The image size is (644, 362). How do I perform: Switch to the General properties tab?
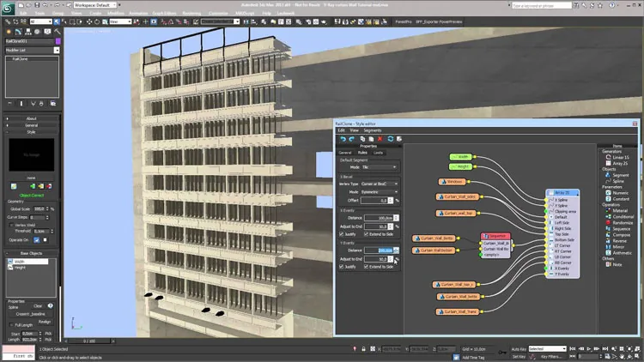345,153
